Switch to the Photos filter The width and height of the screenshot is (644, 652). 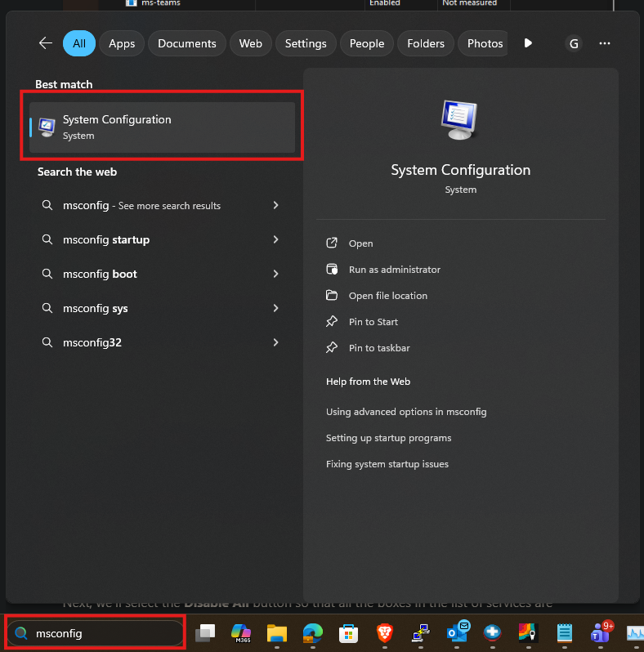tap(482, 43)
